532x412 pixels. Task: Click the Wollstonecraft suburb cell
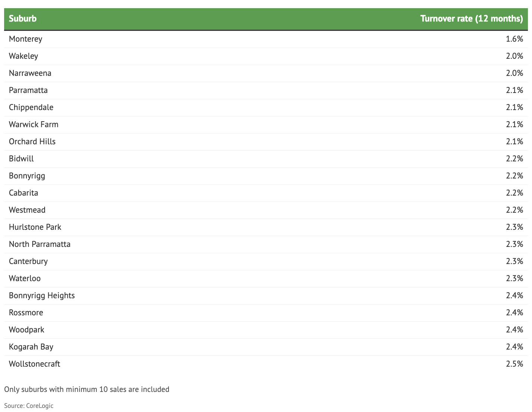(x=35, y=364)
